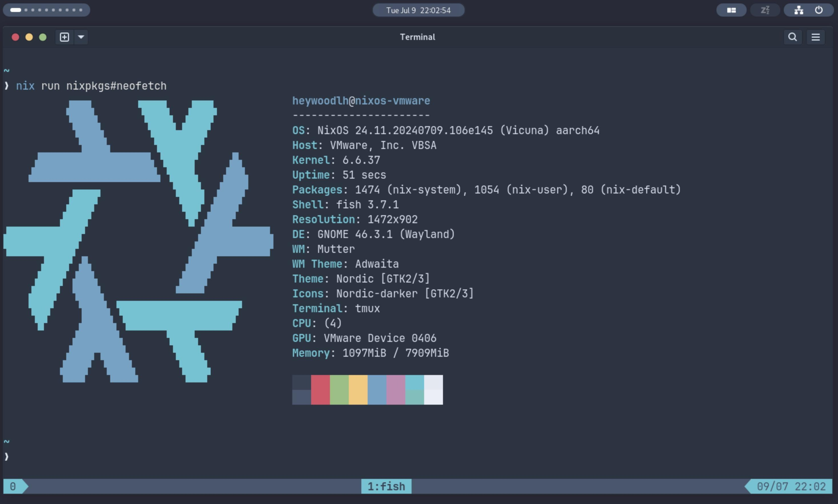Screen dimensions: 838x504
Task: Click the purple color block in neofetch palette
Action: point(396,390)
